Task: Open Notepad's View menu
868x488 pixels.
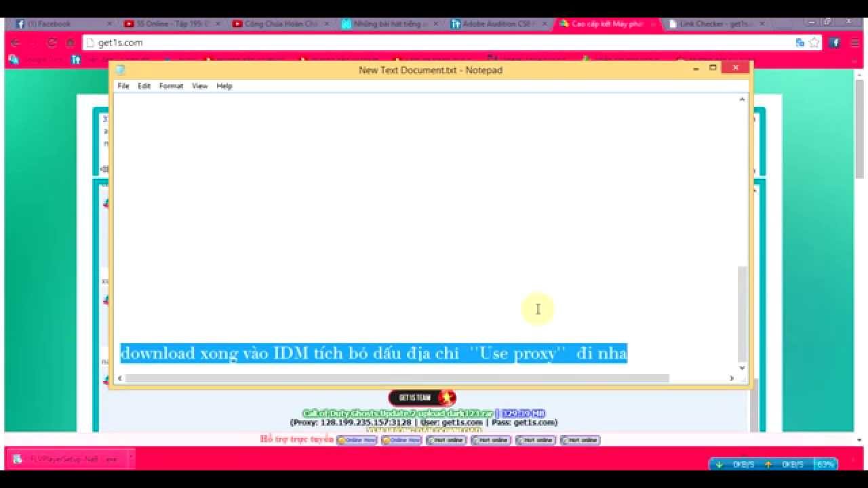Action: click(x=199, y=86)
